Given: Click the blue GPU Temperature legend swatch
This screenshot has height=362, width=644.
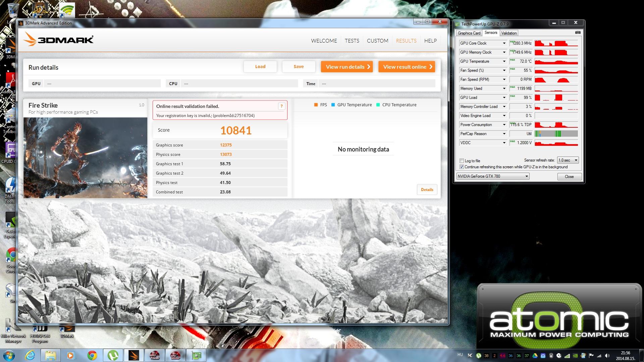Looking at the screenshot, I should (x=333, y=105).
